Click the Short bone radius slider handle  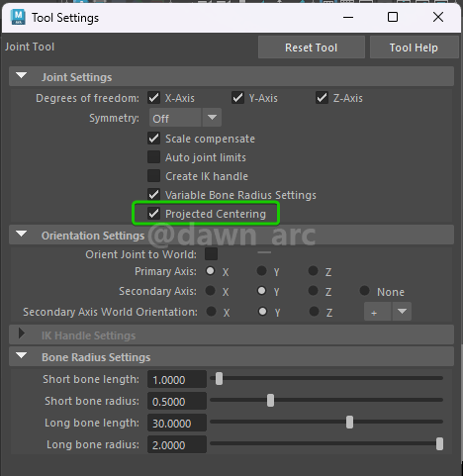(x=270, y=401)
